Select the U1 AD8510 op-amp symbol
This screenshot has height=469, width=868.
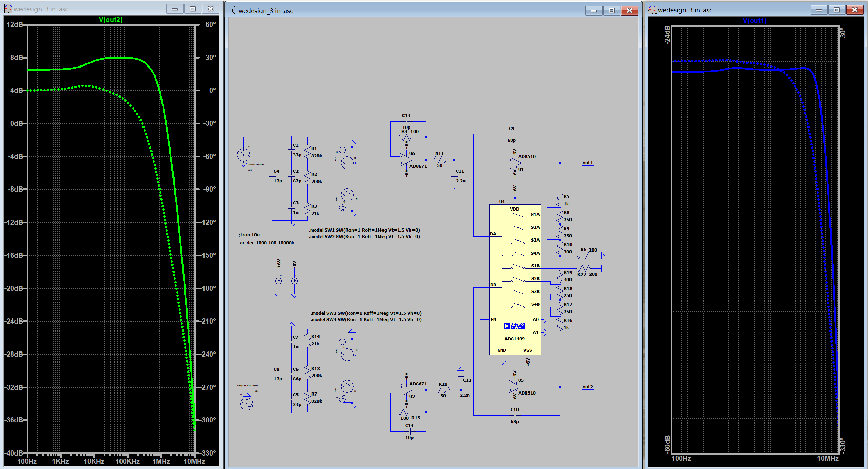515,163
